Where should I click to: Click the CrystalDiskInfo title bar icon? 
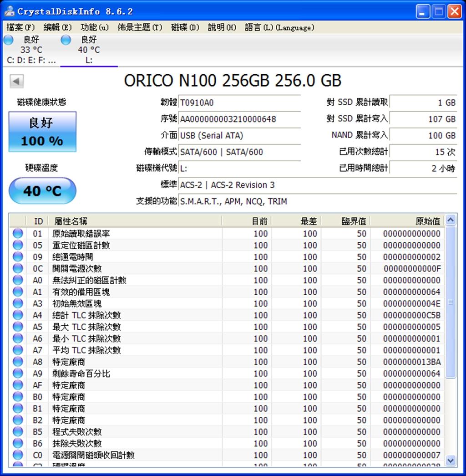click(x=9, y=11)
